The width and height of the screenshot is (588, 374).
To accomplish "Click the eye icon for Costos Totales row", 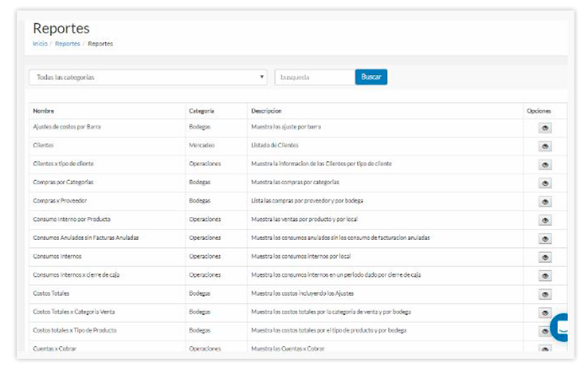I will 545,294.
